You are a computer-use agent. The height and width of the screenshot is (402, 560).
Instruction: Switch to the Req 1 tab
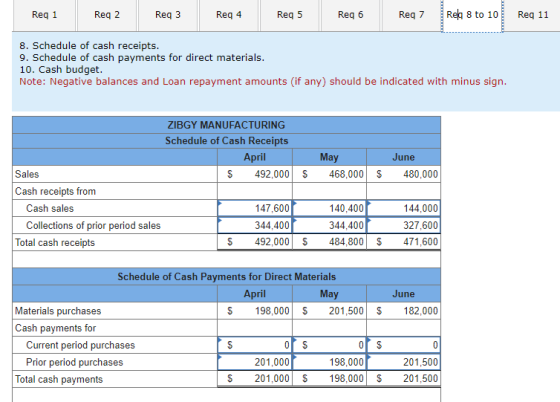44,15
